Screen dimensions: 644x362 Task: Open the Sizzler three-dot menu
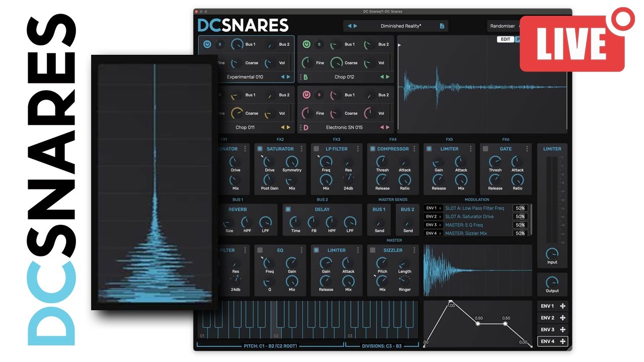coord(415,250)
